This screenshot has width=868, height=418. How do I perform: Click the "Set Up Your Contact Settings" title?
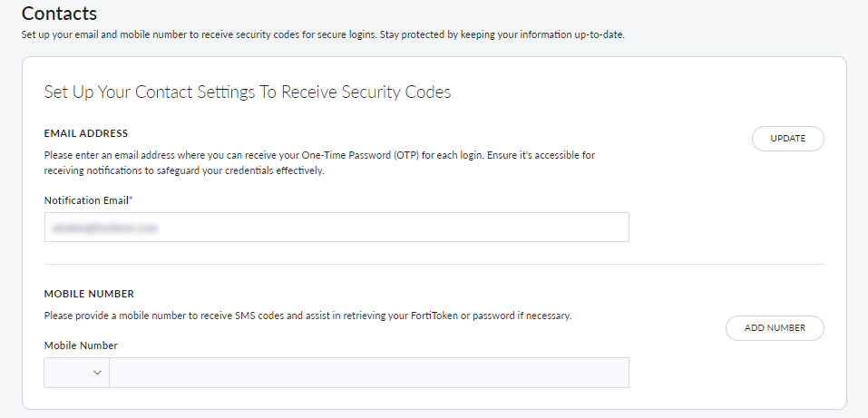point(247,92)
